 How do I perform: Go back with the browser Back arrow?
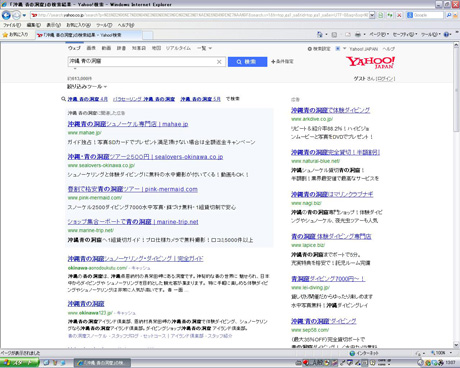coord(6,15)
